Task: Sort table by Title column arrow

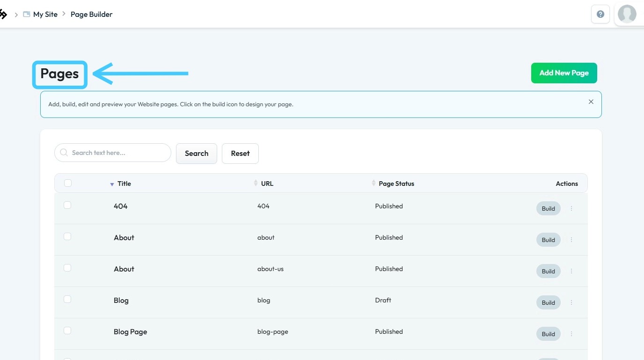Action: 112,184
